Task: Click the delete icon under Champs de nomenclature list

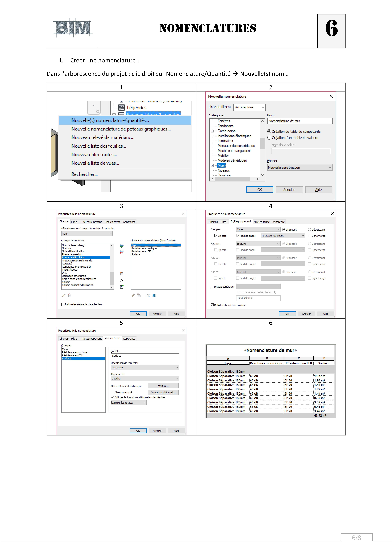Action: [139, 295]
